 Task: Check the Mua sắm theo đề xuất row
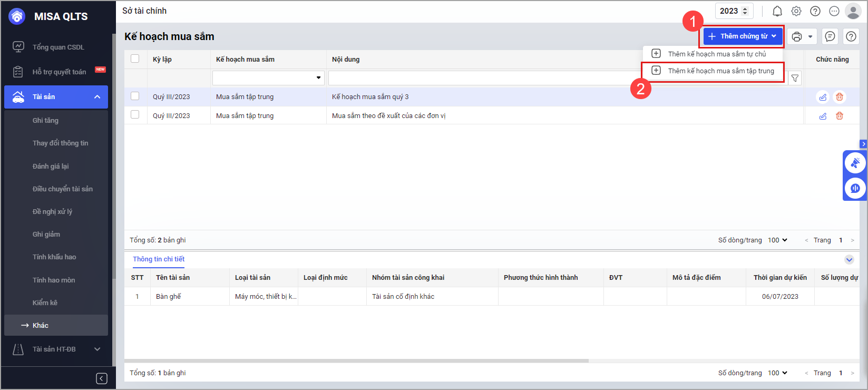click(135, 114)
